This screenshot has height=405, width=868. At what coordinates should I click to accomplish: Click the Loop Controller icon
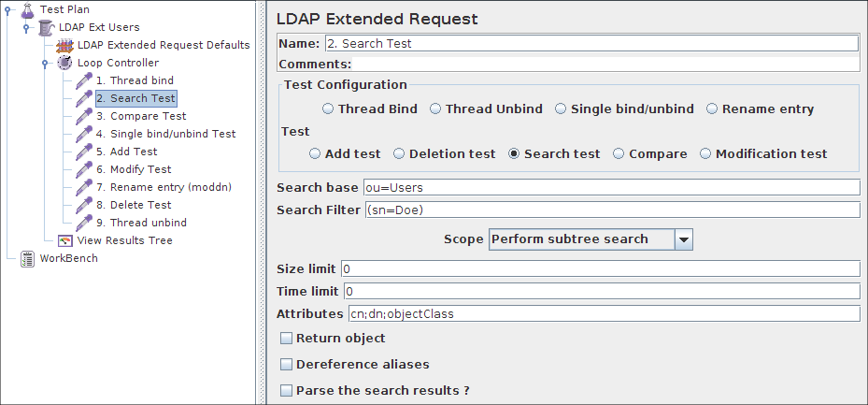pos(65,63)
